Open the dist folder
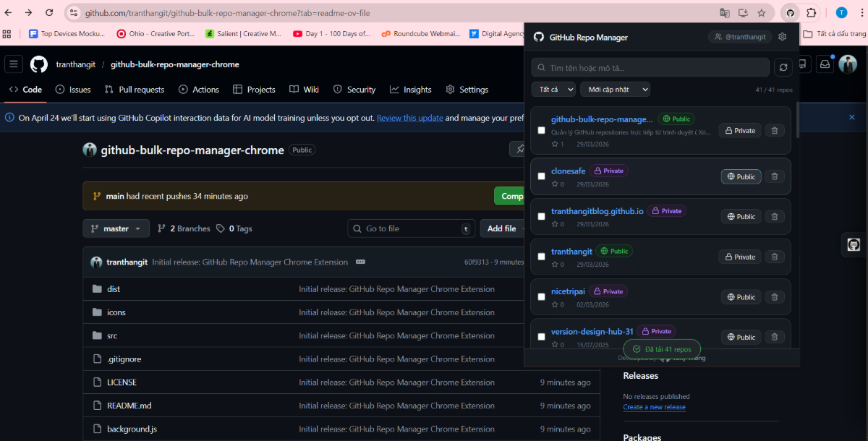This screenshot has width=868, height=441. click(x=114, y=288)
